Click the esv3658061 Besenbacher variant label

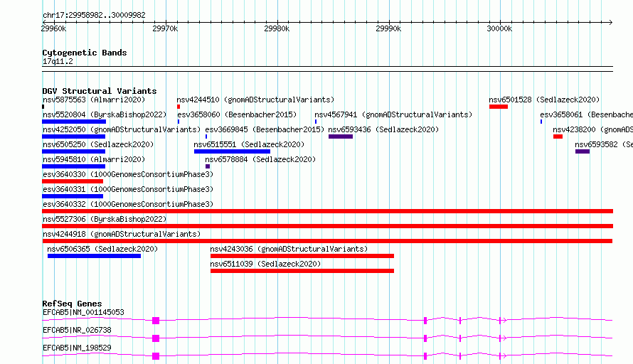point(586,114)
